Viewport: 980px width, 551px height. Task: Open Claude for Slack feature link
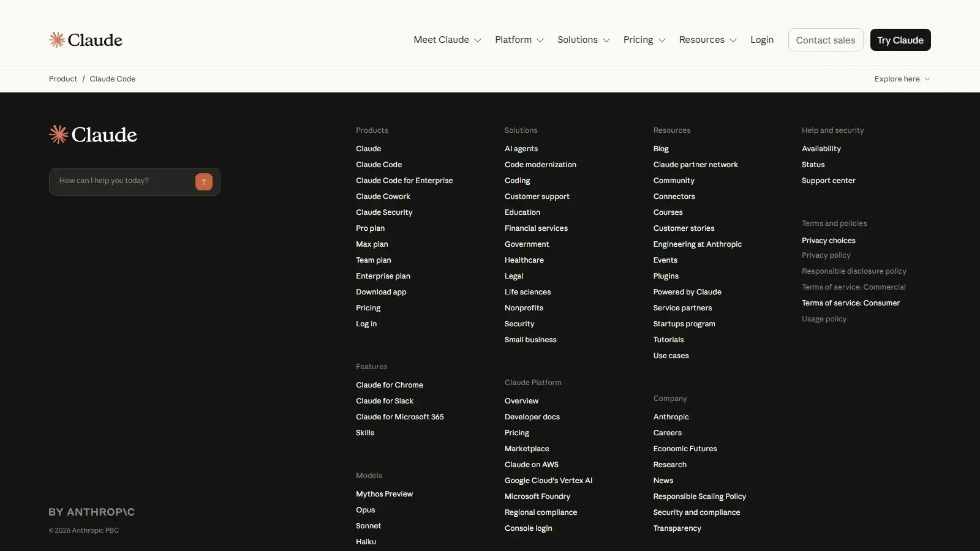385,401
